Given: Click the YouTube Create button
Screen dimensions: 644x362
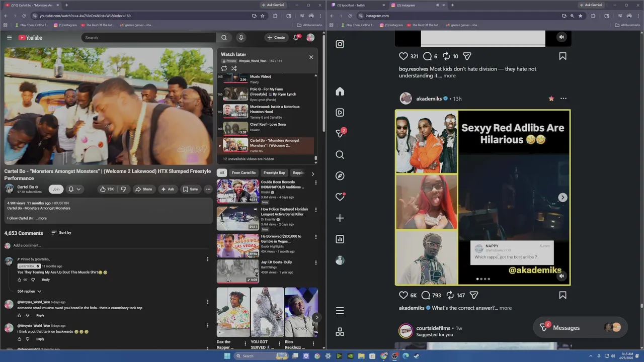Looking at the screenshot, I should [276, 38].
